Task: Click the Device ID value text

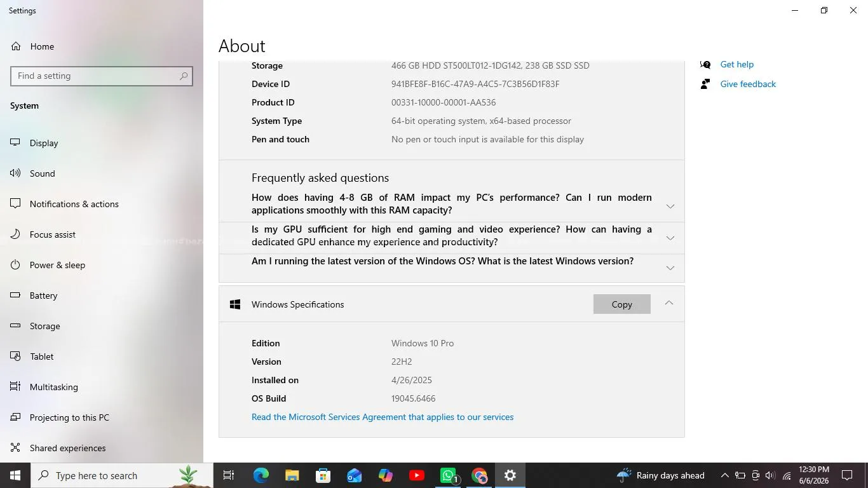Action: pyautogui.click(x=475, y=84)
